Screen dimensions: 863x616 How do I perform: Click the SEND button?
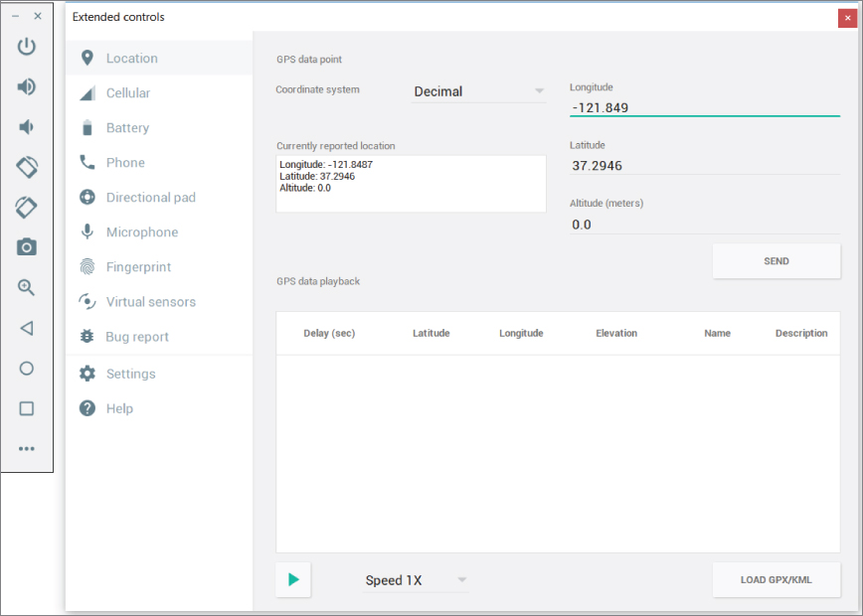776,261
